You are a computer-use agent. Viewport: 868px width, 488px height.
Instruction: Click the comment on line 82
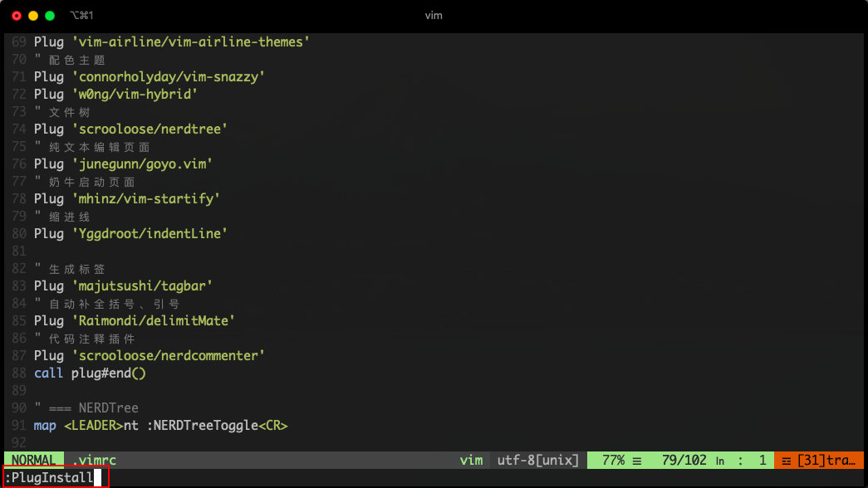69,269
